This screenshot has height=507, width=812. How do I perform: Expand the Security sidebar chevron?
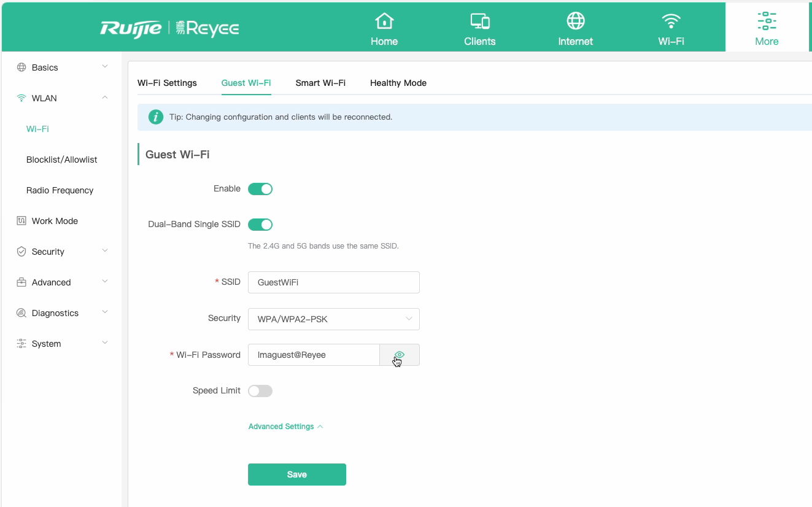pos(105,251)
